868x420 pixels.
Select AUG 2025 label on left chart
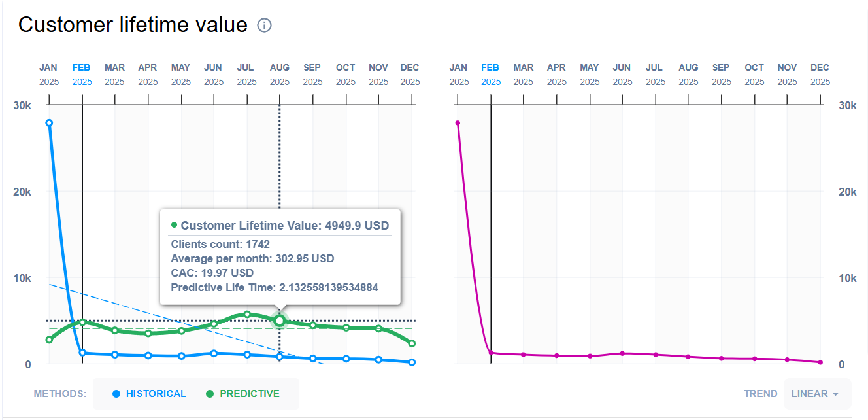pyautogui.click(x=280, y=75)
